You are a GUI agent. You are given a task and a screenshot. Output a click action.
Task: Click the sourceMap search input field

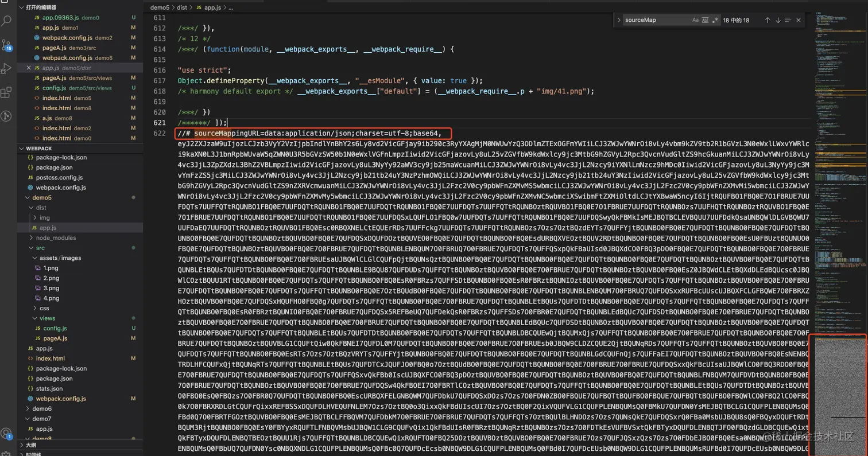click(656, 20)
